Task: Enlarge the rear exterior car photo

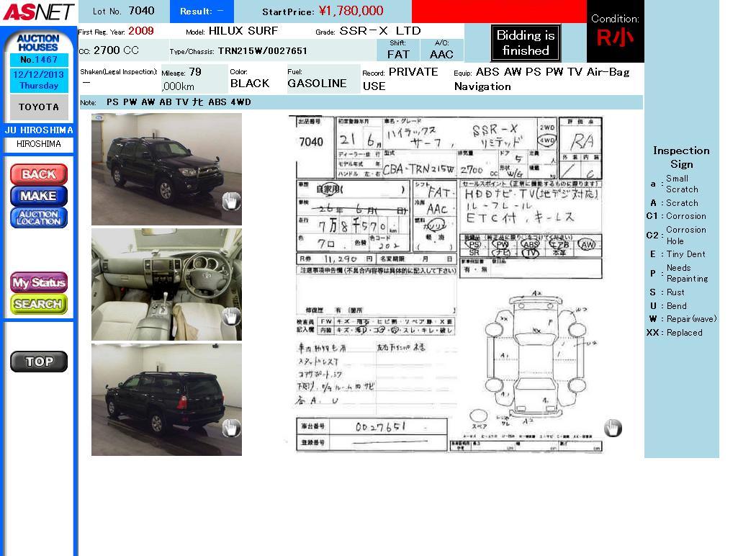Action: [x=166, y=400]
